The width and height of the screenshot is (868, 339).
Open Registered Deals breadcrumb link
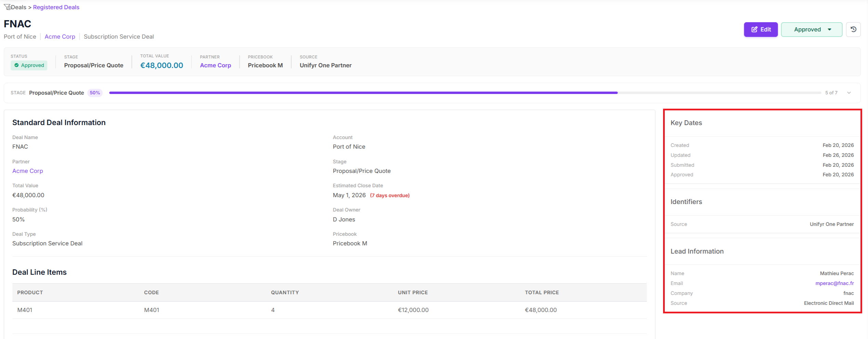[56, 7]
